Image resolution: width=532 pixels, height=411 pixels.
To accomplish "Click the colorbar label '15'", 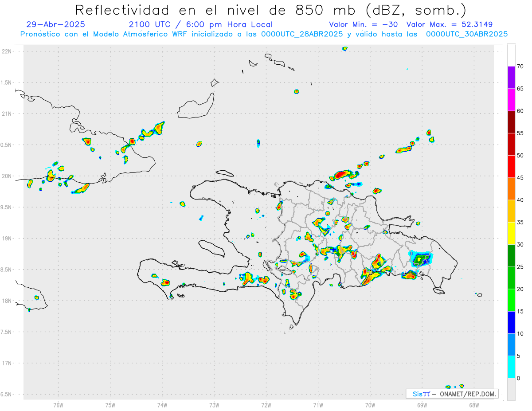I will (520, 311).
